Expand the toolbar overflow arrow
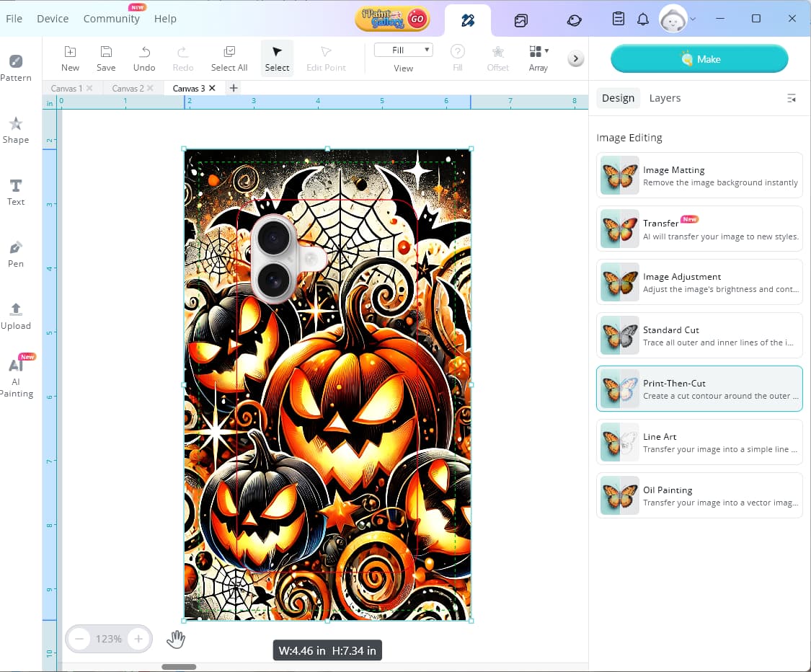Viewport: 811px width, 672px height. 575,59
